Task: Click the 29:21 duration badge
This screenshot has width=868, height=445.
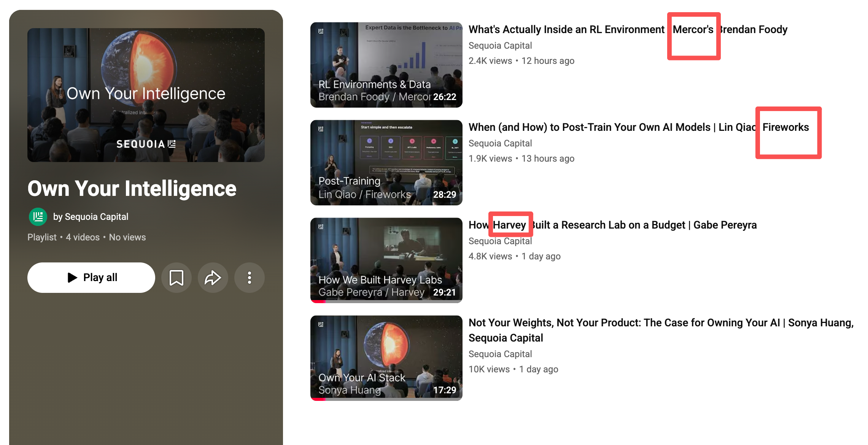Action: click(445, 292)
